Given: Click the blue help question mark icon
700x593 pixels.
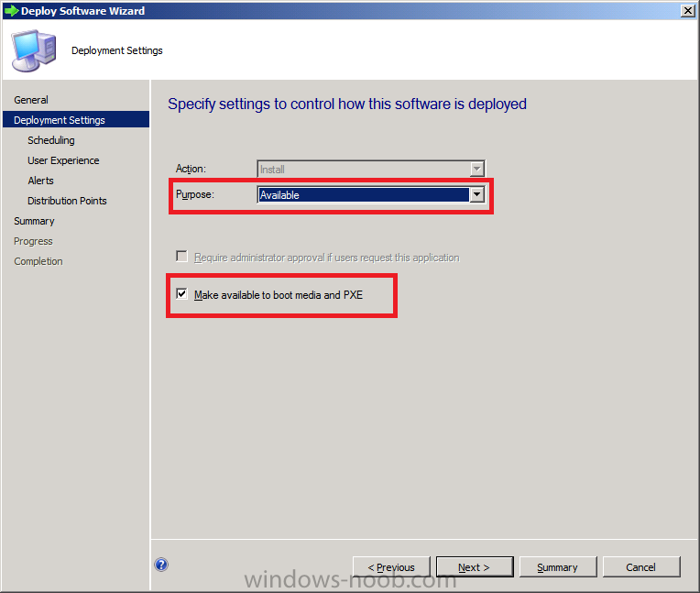Looking at the screenshot, I should click(x=161, y=565).
